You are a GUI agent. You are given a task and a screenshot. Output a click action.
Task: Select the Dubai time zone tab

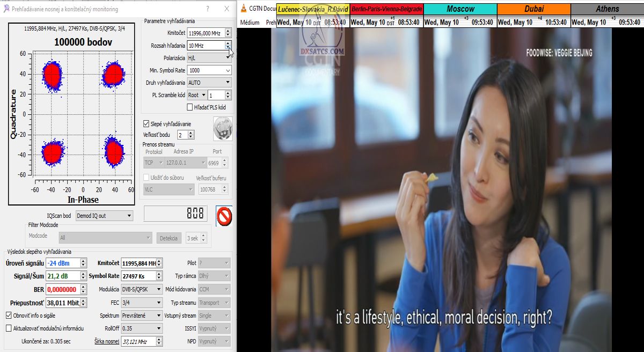[533, 9]
